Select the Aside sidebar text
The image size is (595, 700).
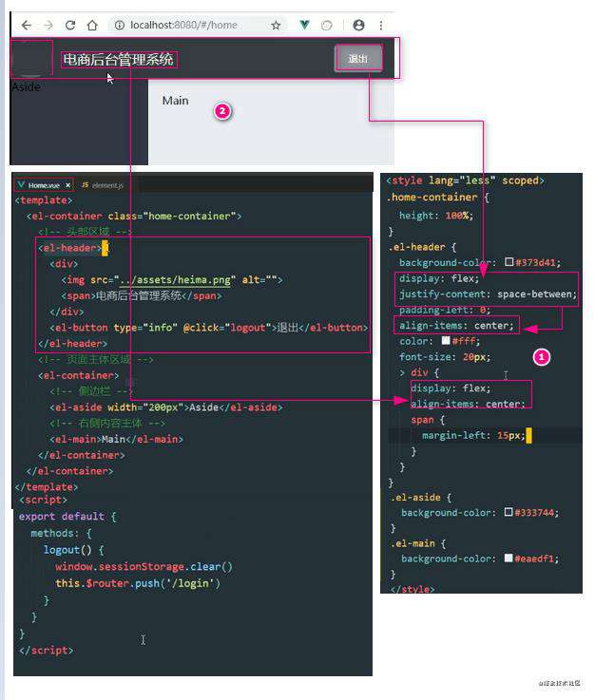(26, 86)
